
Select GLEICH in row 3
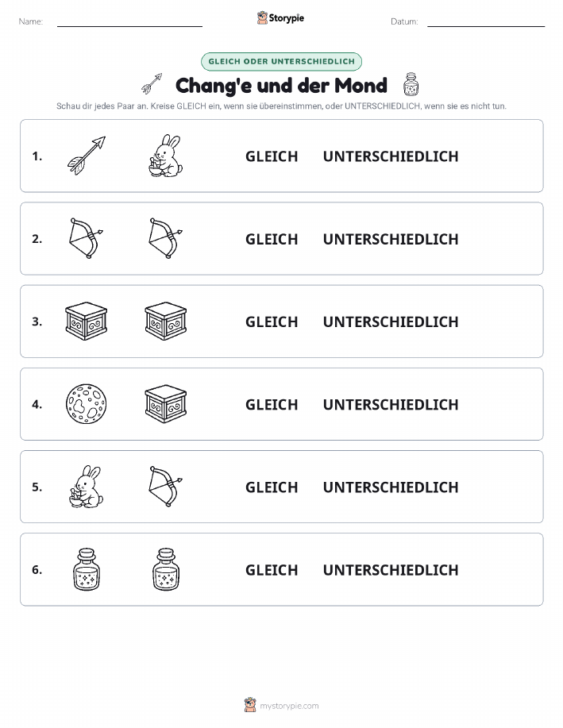(272, 322)
